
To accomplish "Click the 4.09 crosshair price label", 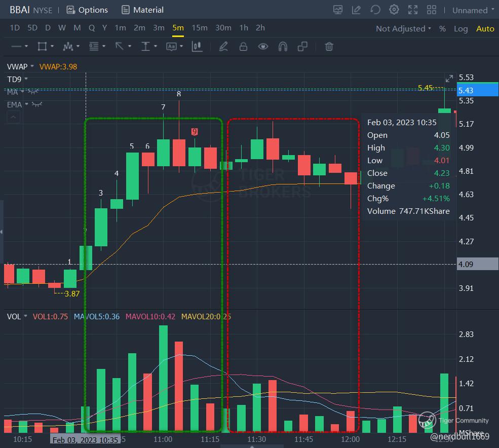I will (477, 264).
